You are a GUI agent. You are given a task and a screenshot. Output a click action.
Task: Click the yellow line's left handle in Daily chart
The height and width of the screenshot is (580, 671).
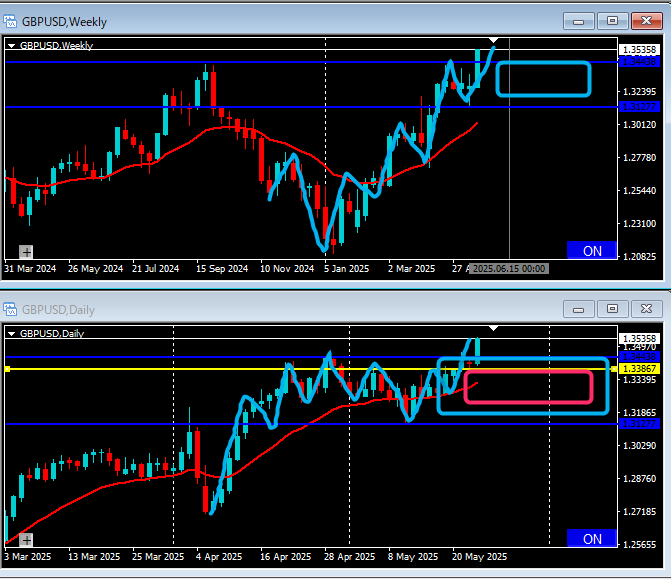[x=7, y=369]
